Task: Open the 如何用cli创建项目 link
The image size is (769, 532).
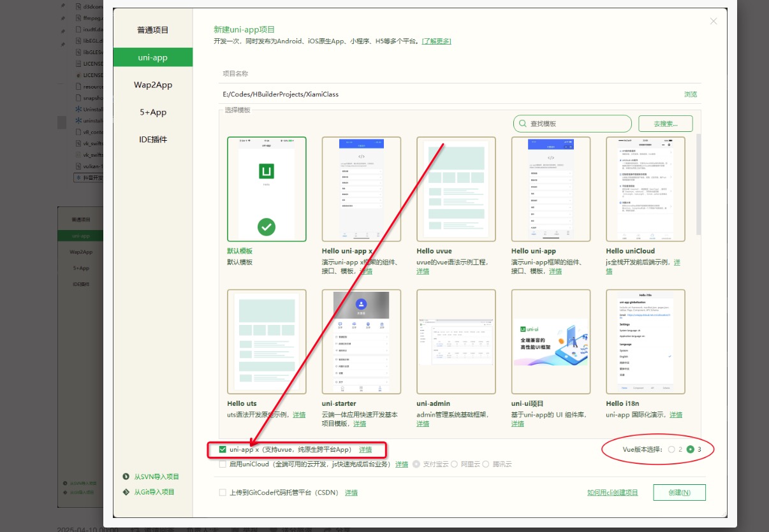Action: pyautogui.click(x=613, y=492)
